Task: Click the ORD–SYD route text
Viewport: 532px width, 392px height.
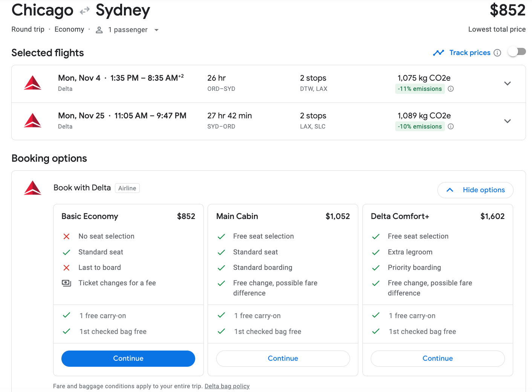Action: tap(221, 89)
